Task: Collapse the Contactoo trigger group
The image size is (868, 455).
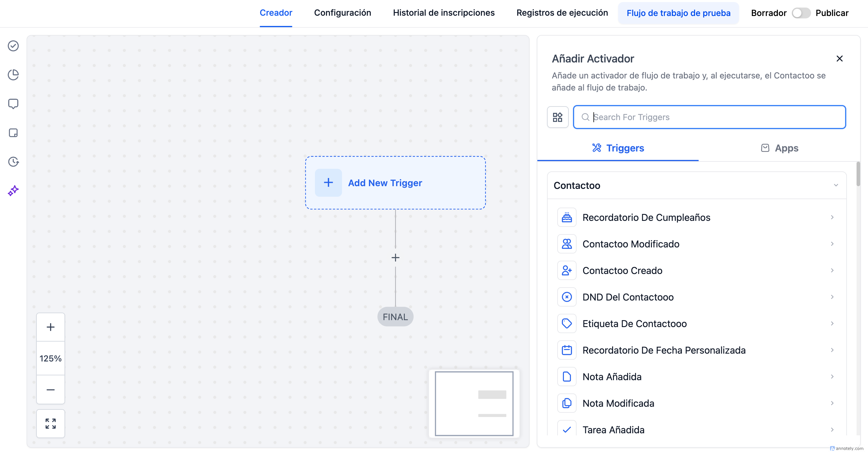Action: coord(836,185)
